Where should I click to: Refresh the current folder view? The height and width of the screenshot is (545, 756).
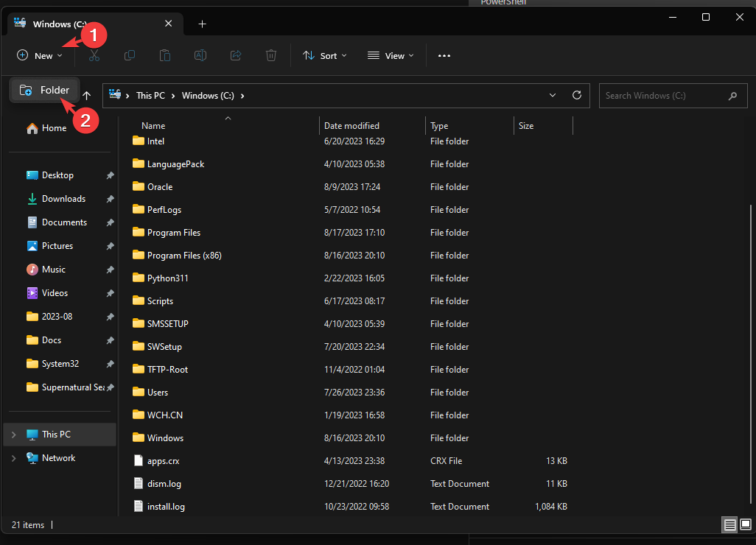point(577,95)
